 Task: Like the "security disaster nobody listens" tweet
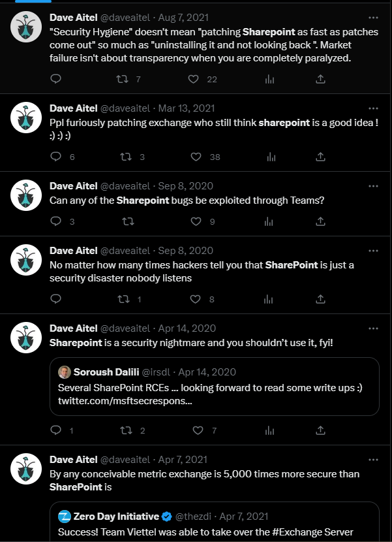click(x=194, y=299)
